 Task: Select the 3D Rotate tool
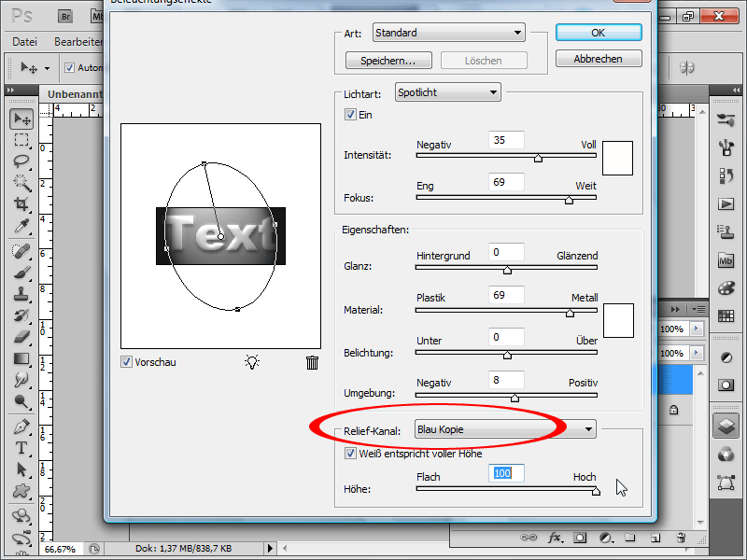21,516
